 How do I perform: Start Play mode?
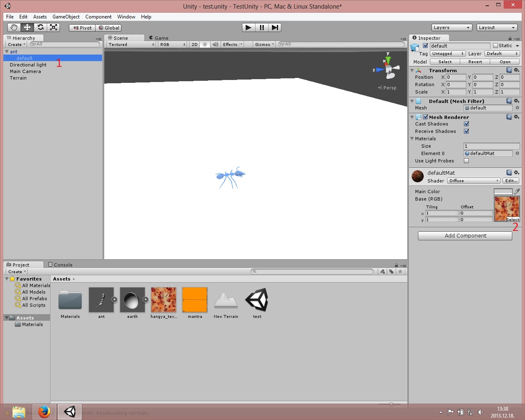tap(249, 27)
